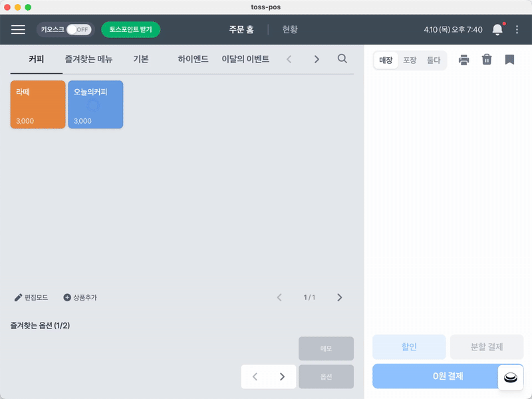Click the printer icon
This screenshot has height=399, width=532.
point(464,60)
